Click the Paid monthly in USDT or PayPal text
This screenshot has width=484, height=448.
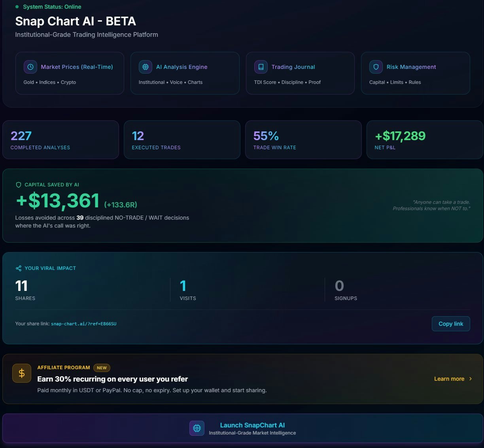click(x=152, y=390)
